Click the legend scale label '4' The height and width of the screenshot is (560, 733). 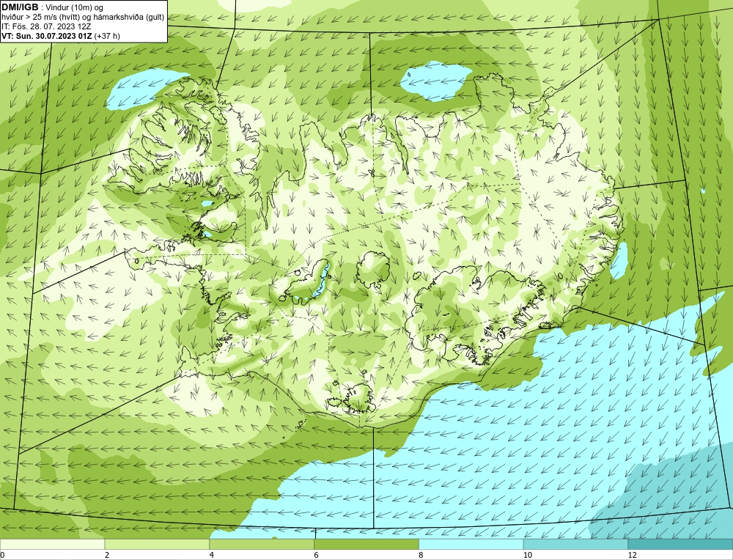click(212, 555)
